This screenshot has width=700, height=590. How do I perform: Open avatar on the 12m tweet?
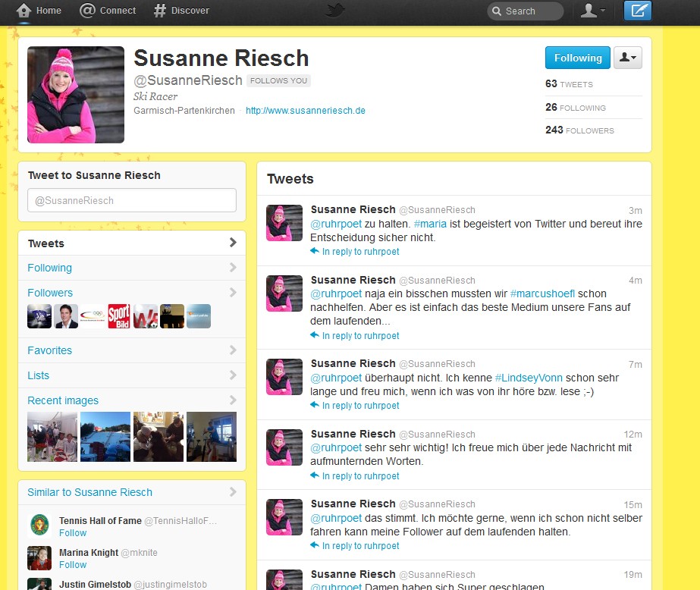(284, 447)
